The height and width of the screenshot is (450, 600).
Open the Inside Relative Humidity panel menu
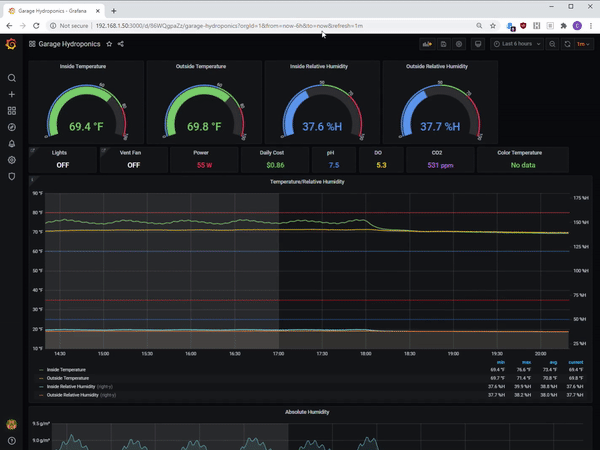(x=319, y=66)
